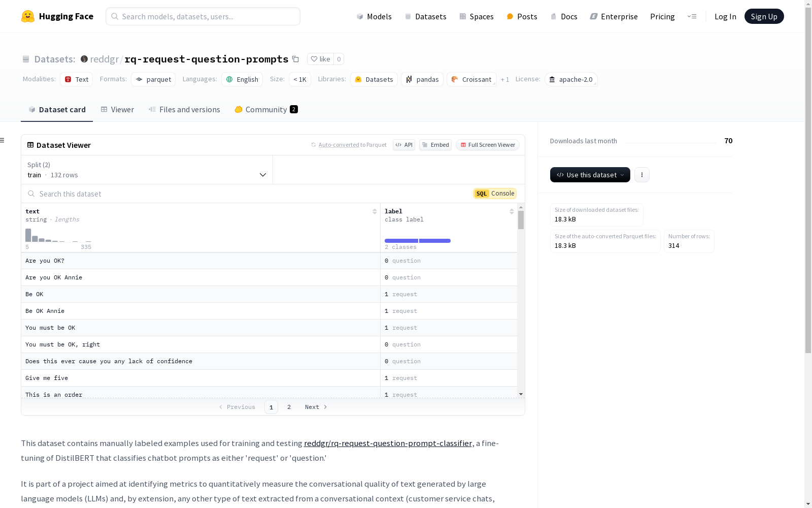
Task: Open the Datasets page from top navigation
Action: (425, 16)
